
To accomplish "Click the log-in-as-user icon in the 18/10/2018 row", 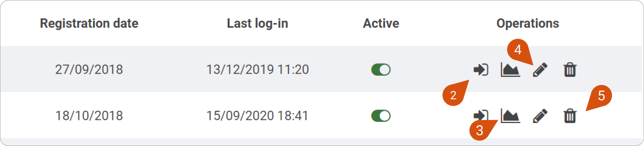I will pyautogui.click(x=481, y=116).
